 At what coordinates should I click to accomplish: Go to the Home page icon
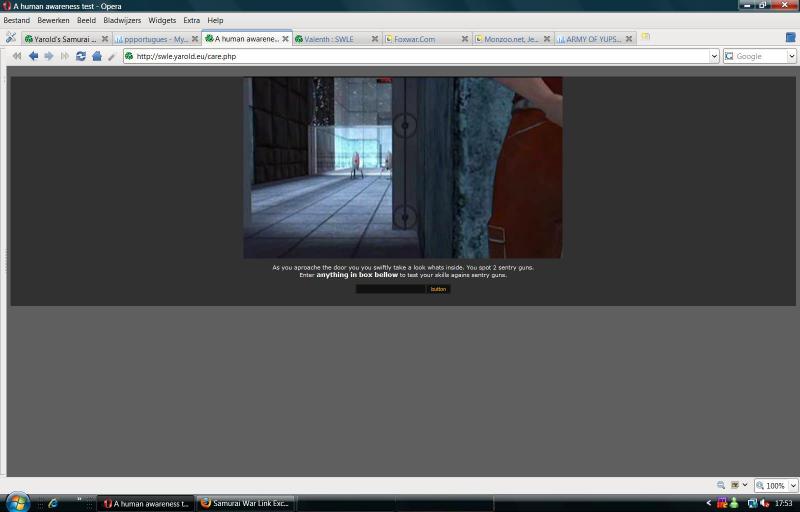click(97, 56)
